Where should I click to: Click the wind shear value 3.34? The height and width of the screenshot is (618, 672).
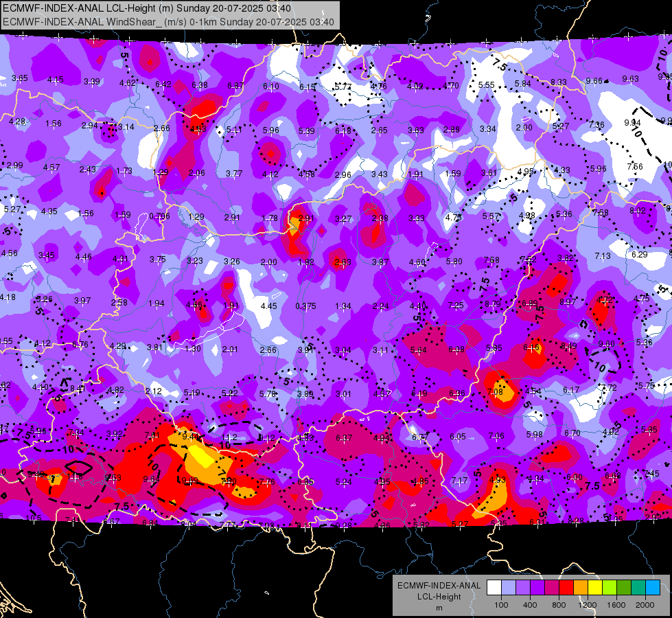tap(488, 128)
